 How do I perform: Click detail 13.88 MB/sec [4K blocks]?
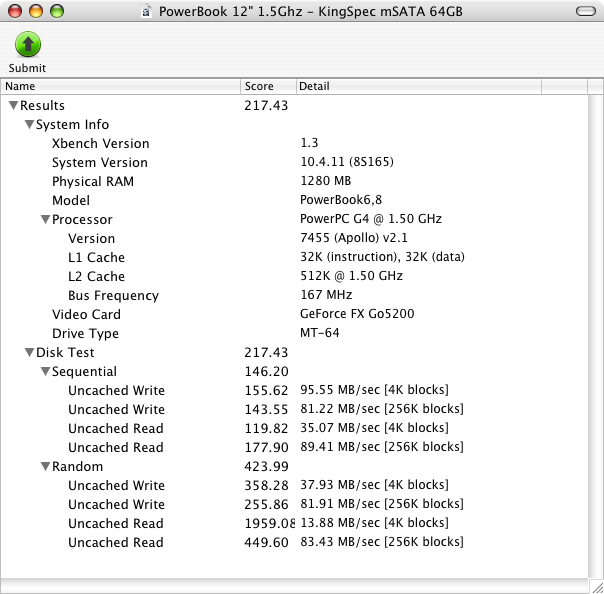tap(374, 522)
